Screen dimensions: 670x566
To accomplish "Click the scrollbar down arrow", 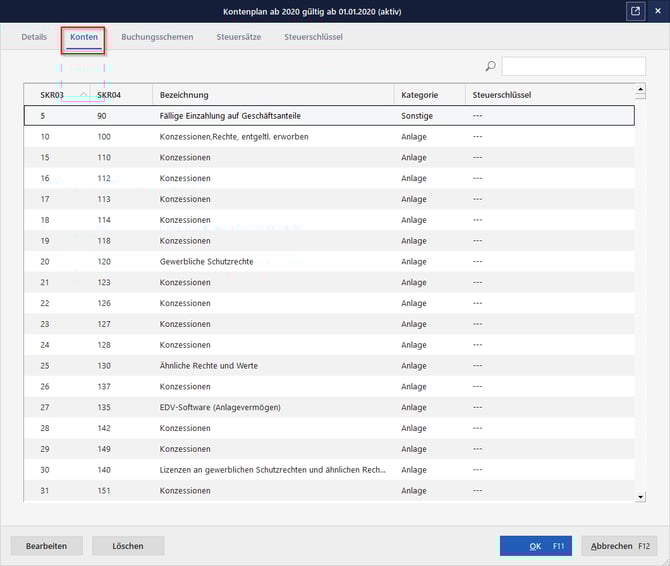I will coord(640,497).
